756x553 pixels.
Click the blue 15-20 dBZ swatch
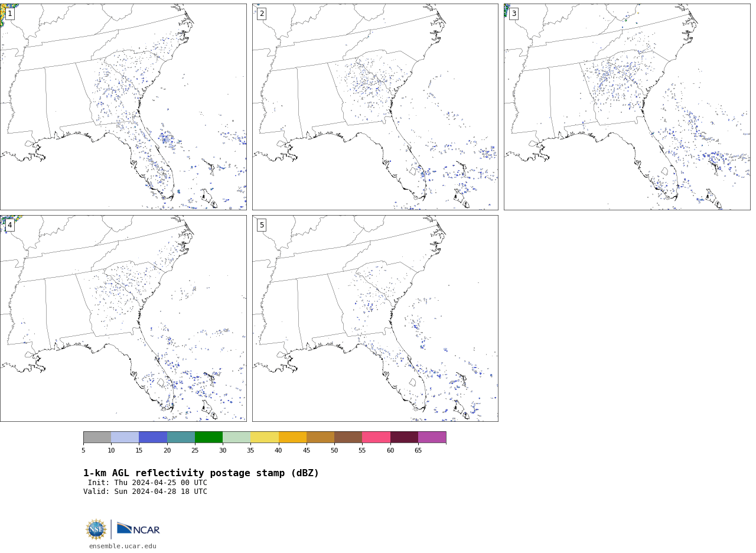click(153, 437)
